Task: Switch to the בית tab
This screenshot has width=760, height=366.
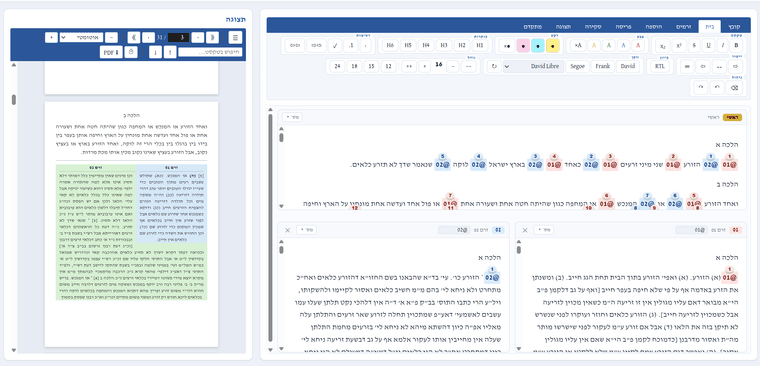Action: 710,26
